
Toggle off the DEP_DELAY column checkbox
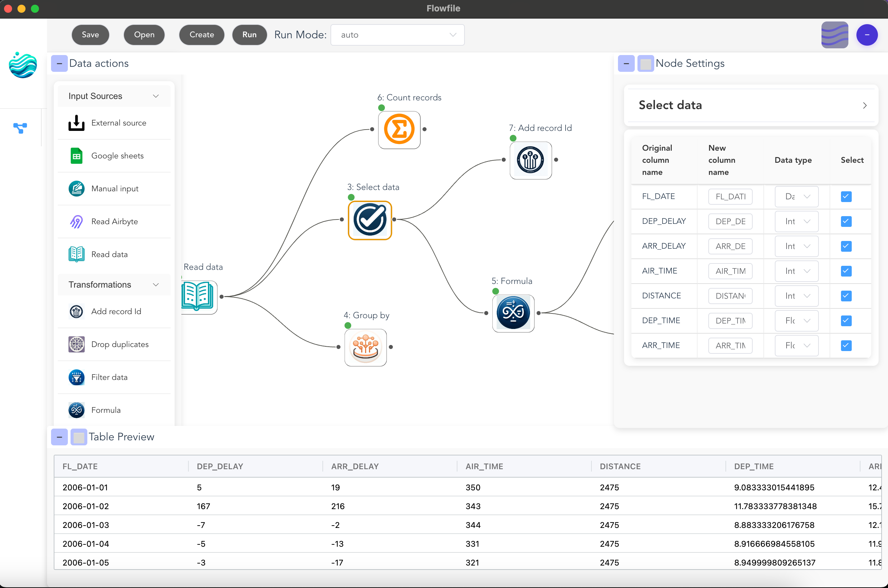[846, 221]
